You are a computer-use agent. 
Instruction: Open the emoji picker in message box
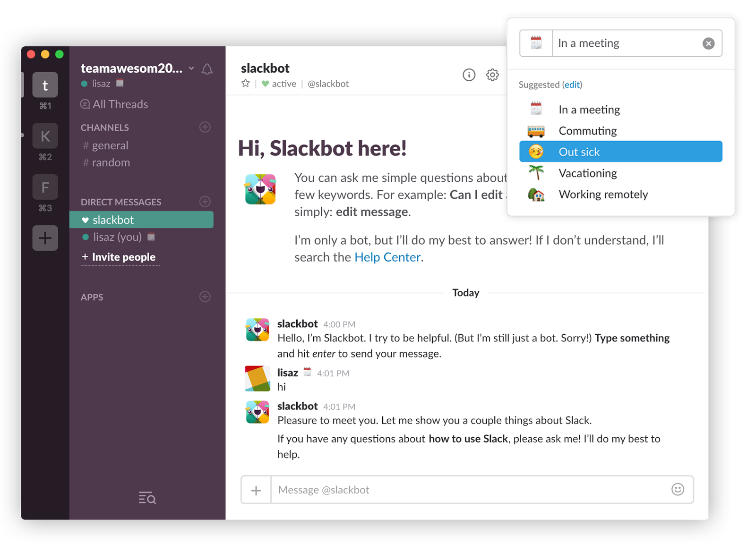pos(678,489)
